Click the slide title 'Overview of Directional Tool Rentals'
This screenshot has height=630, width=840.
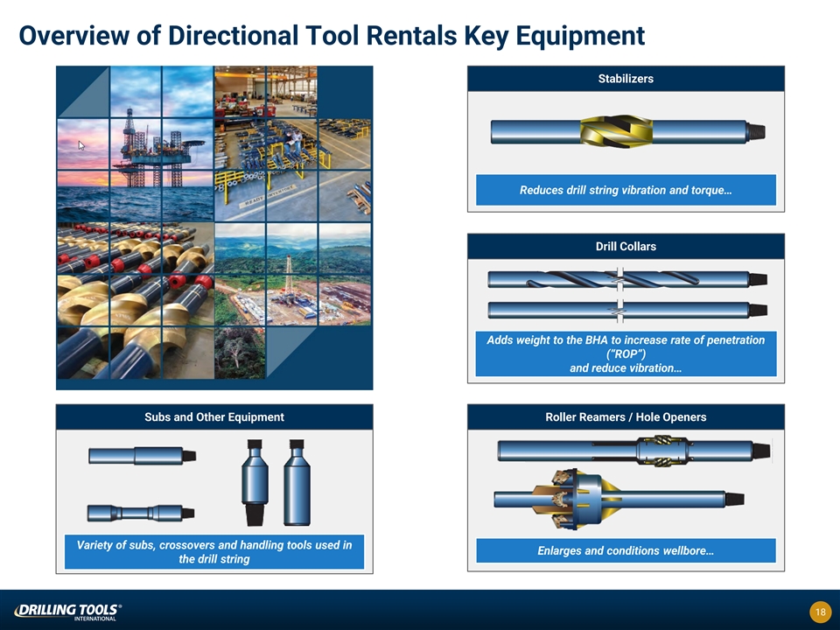coord(332,36)
